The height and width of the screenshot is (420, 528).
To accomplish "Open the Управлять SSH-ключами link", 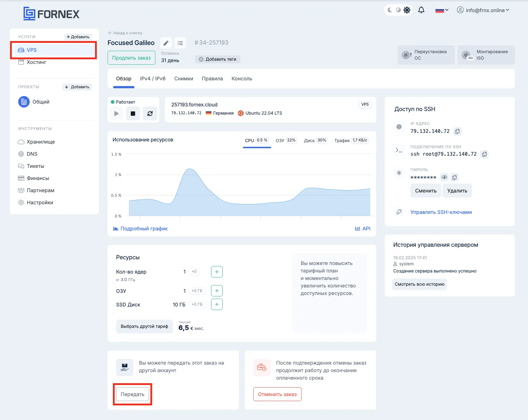I will pos(441,212).
